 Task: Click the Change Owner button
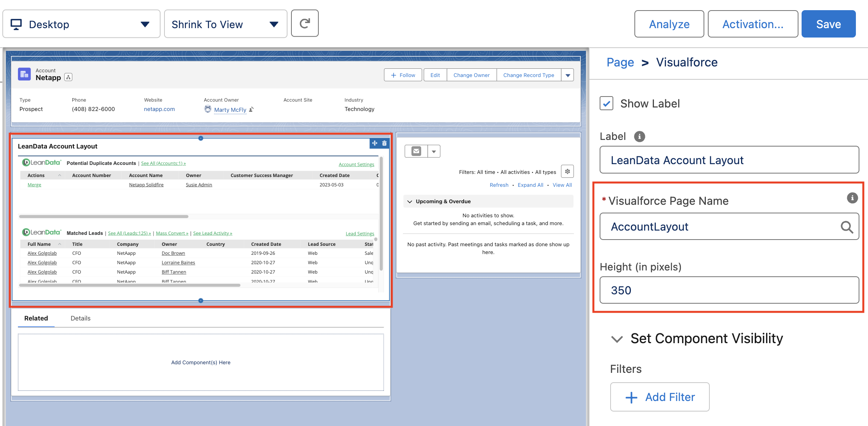(x=472, y=75)
